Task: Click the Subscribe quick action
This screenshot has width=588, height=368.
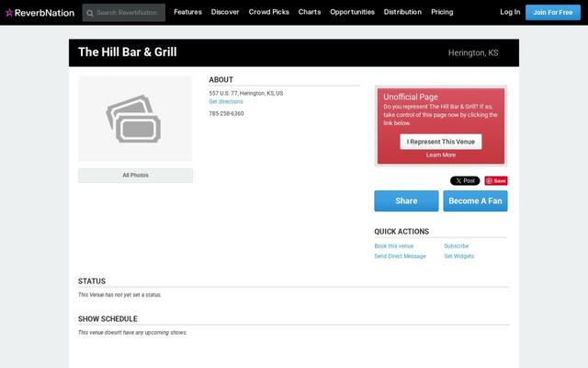Action: coord(457,246)
